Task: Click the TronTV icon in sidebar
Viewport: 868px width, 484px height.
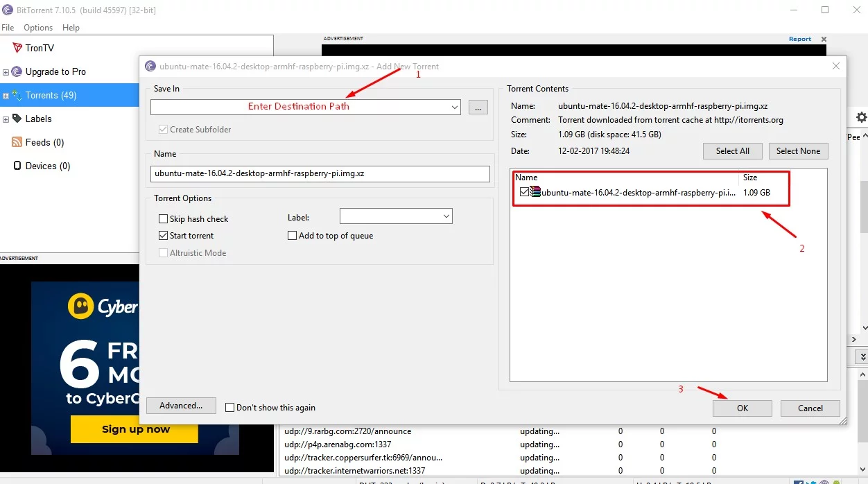Action: 17,48
